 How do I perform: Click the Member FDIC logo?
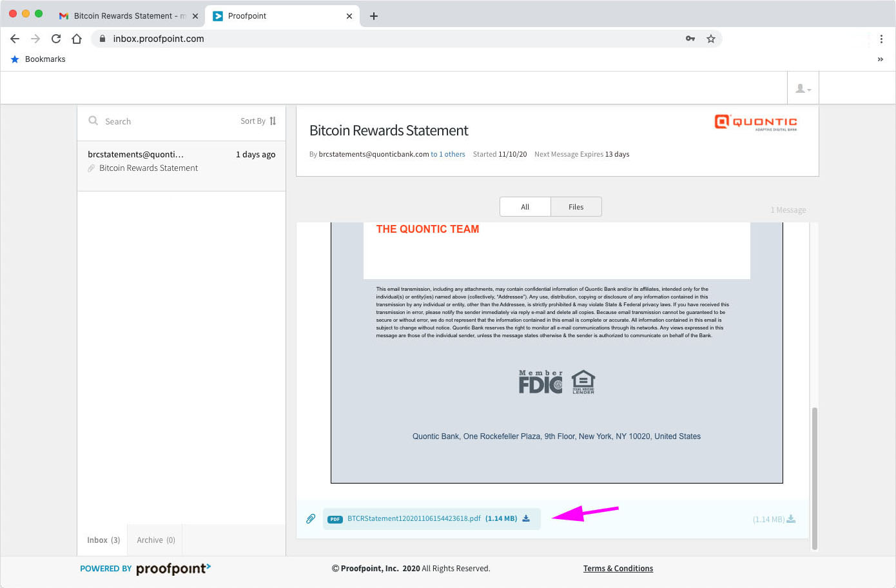click(541, 382)
